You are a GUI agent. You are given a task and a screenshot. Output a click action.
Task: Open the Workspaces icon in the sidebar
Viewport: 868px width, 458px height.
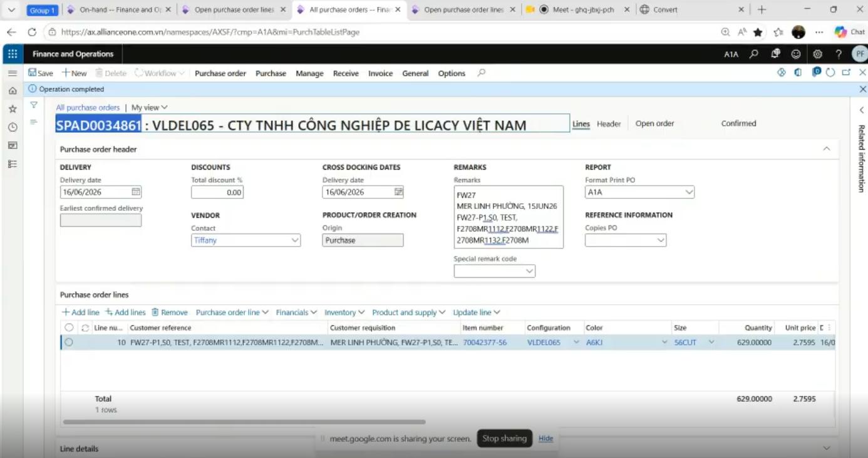12,145
